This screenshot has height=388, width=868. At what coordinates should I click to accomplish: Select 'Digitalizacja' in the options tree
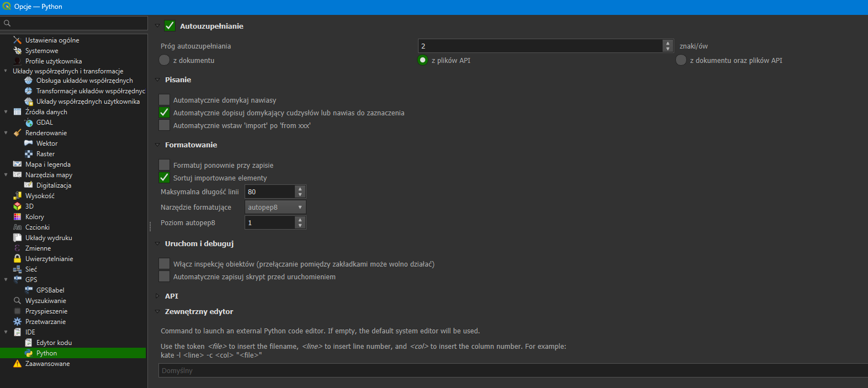click(54, 185)
